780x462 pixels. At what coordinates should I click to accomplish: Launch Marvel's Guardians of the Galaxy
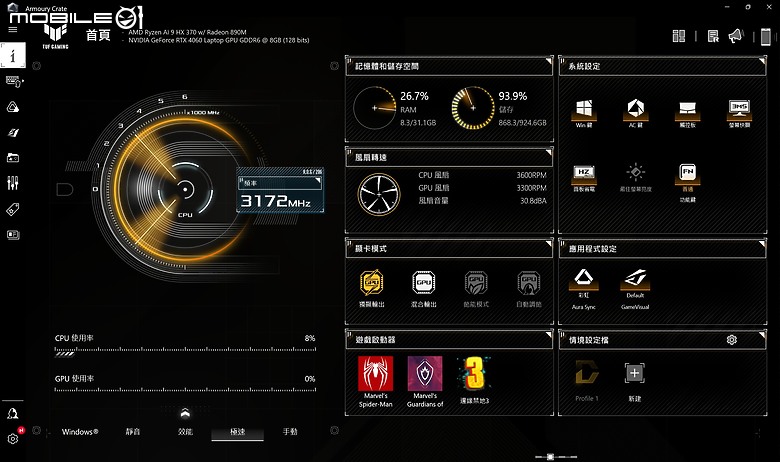[425, 382]
